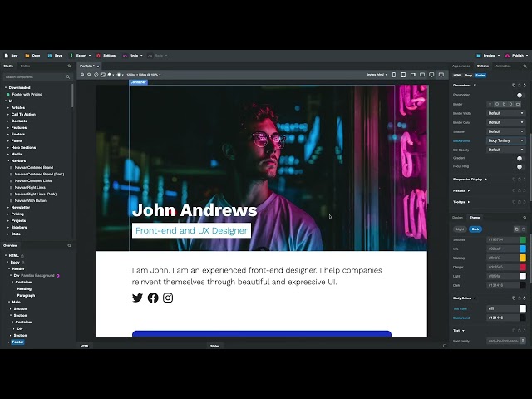The image size is (532, 399).
Task: Select the extra-large widescreen device preview
Action: pyautogui.click(x=441, y=75)
